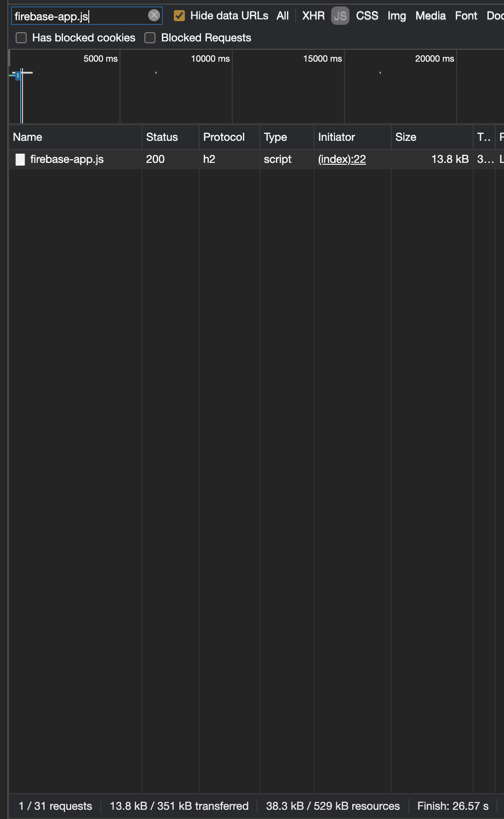Select the Media filter type
Screen dimensions: 504x819
point(430,16)
